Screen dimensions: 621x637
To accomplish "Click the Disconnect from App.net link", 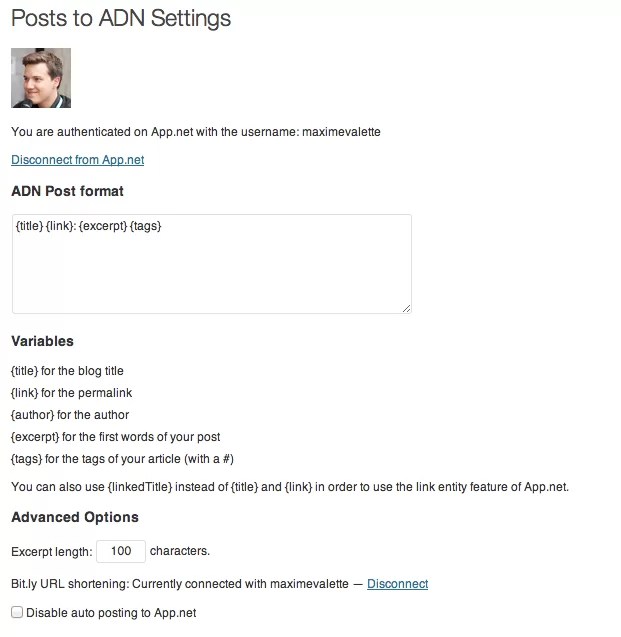I will 77,160.
